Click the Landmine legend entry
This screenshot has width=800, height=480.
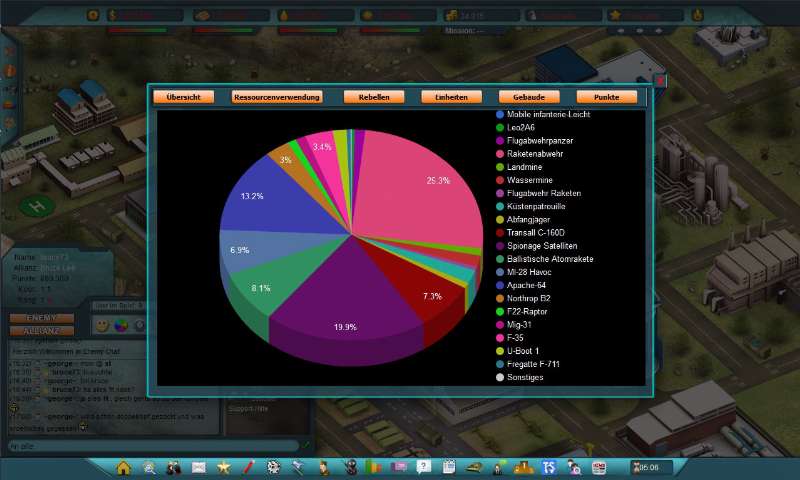pyautogui.click(x=519, y=167)
